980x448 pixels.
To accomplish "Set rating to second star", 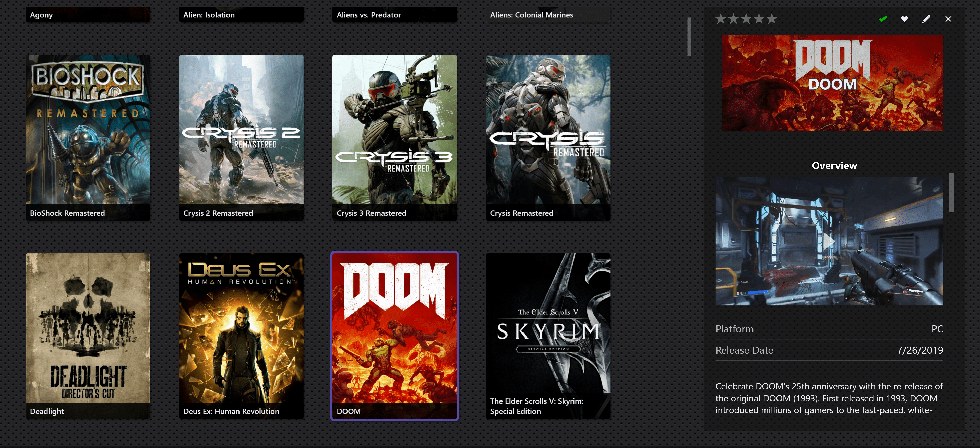I will tap(734, 19).
